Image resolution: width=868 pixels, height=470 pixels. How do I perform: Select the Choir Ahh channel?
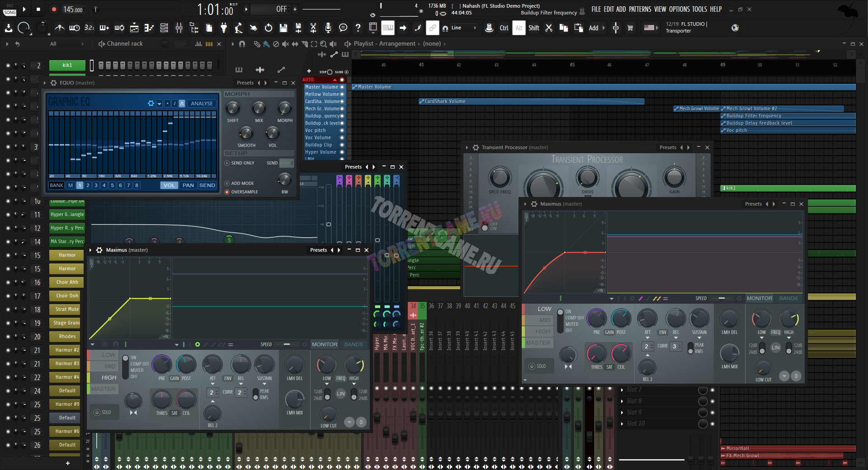(67, 282)
